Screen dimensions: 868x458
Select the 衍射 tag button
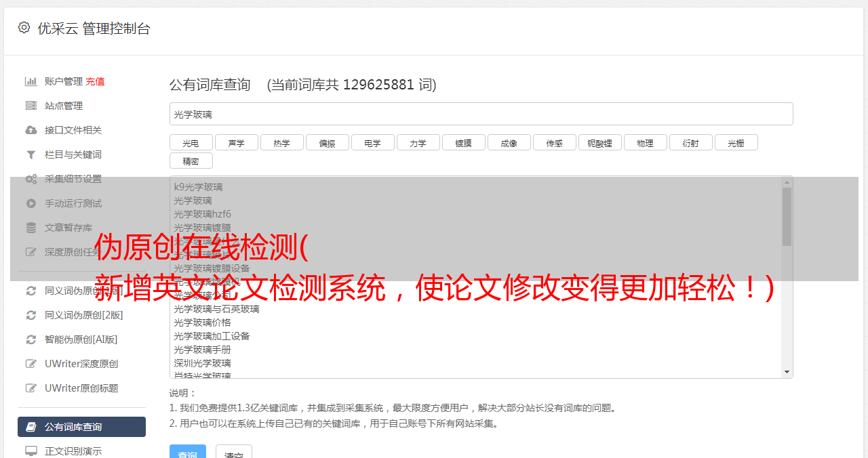coord(690,142)
